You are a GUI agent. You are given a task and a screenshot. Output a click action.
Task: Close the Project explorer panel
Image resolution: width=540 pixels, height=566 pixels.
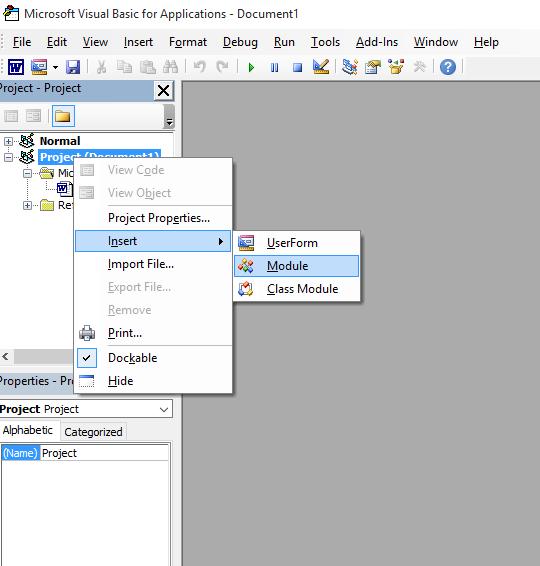(164, 91)
